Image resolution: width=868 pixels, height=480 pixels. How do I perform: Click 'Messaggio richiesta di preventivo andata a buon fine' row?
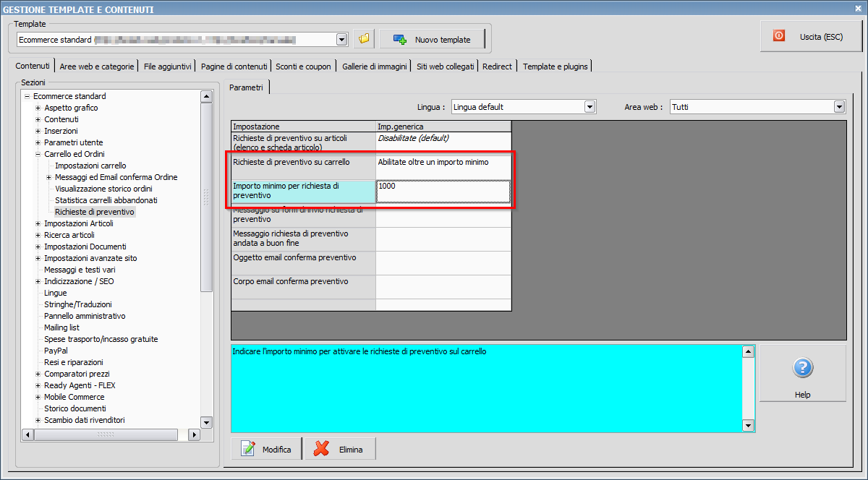tap(371, 239)
